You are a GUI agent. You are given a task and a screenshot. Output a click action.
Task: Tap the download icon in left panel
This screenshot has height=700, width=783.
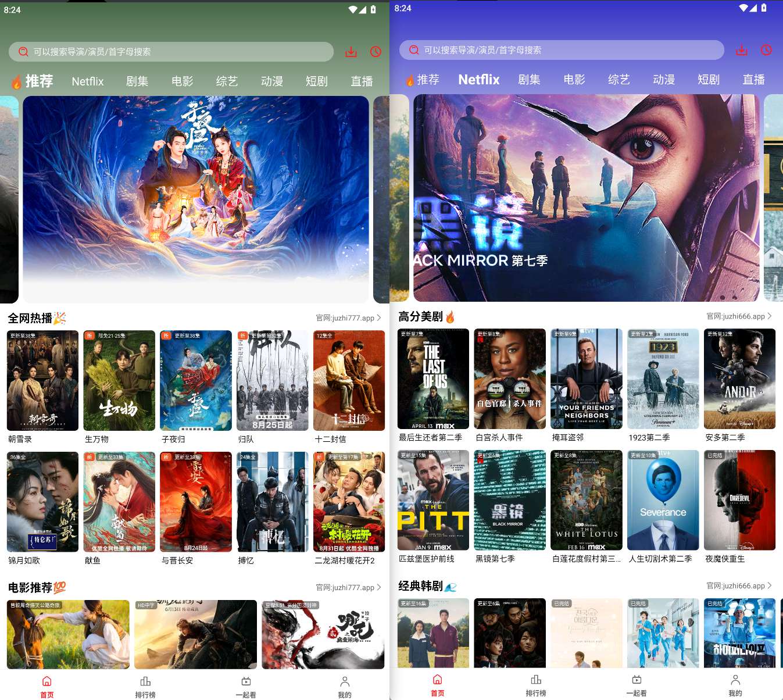point(351,52)
